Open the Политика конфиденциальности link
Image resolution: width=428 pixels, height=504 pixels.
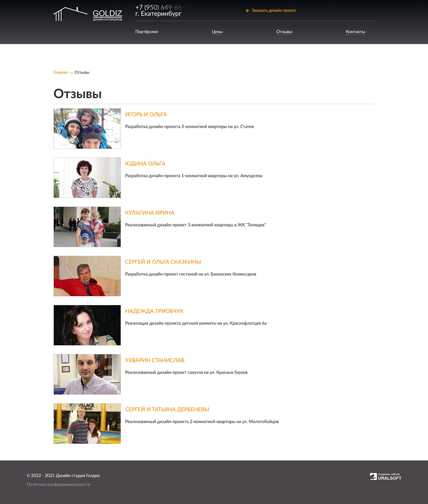coord(58,484)
